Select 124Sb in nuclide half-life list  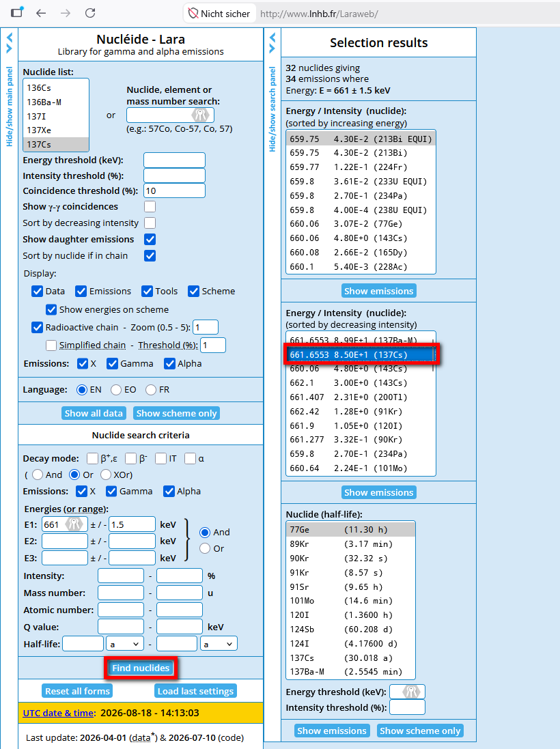[x=350, y=630]
